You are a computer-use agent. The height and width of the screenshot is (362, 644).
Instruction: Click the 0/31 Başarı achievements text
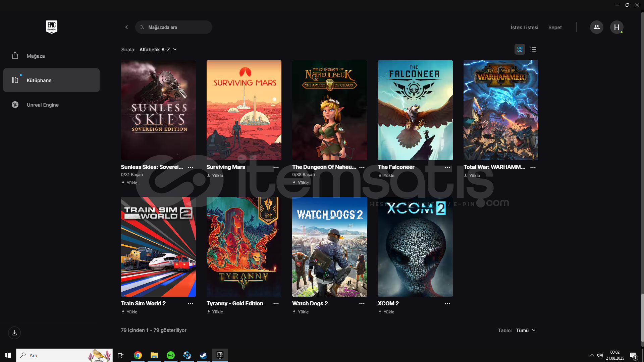(132, 175)
